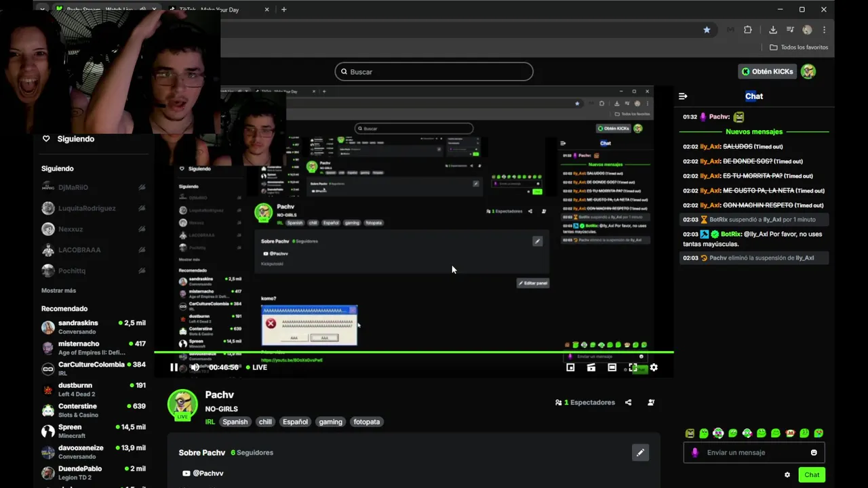This screenshot has height=488, width=868.
Task: Open sandraskins recommended stream
Action: tap(94, 327)
